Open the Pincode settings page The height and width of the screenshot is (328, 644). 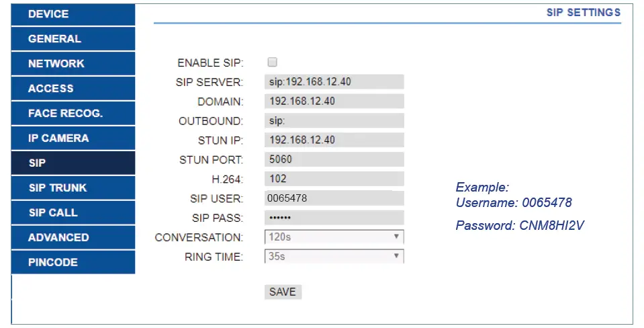(73, 263)
